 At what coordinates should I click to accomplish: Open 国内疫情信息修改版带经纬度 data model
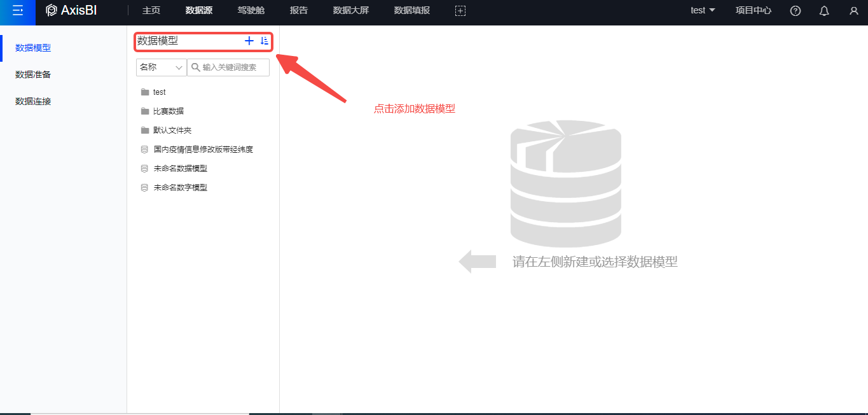203,150
